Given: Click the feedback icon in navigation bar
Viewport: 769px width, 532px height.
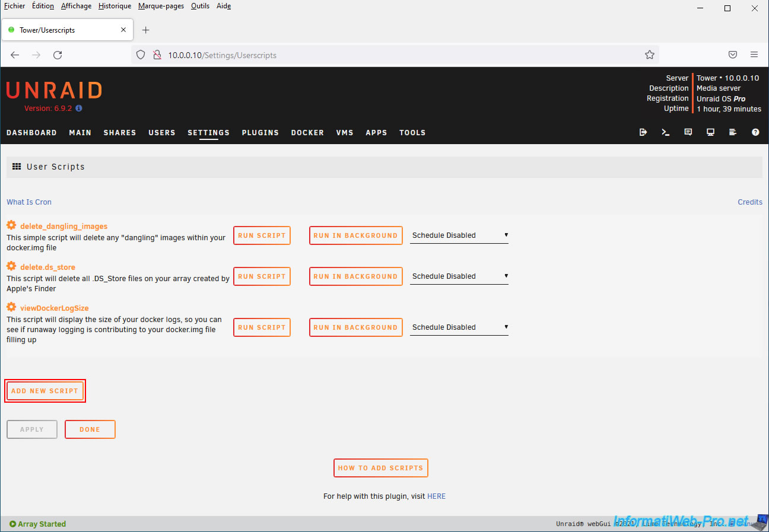Looking at the screenshot, I should [688, 132].
